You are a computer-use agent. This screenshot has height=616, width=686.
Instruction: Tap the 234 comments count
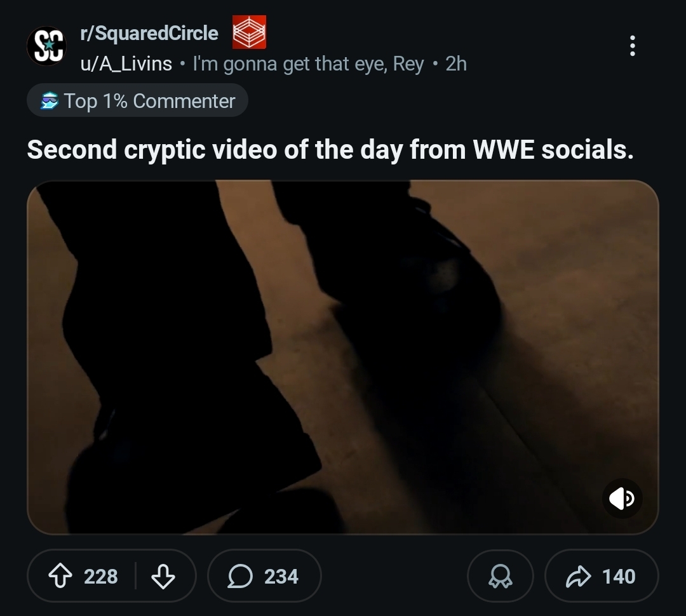point(281,577)
